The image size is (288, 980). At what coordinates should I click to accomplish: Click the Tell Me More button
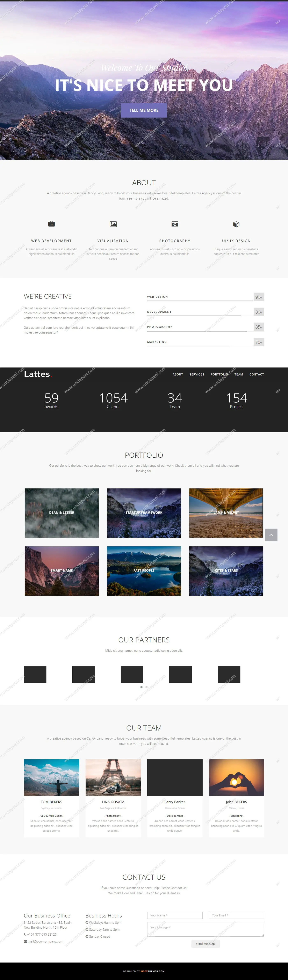[144, 110]
